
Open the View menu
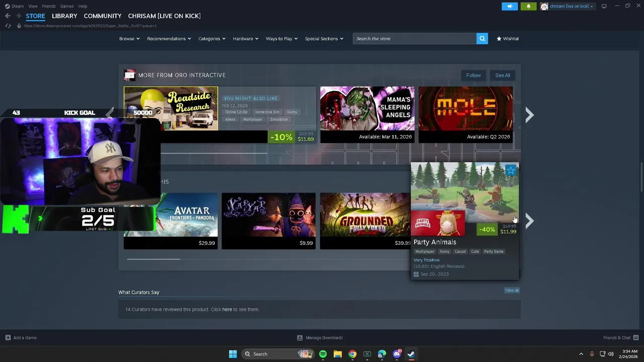(33, 6)
